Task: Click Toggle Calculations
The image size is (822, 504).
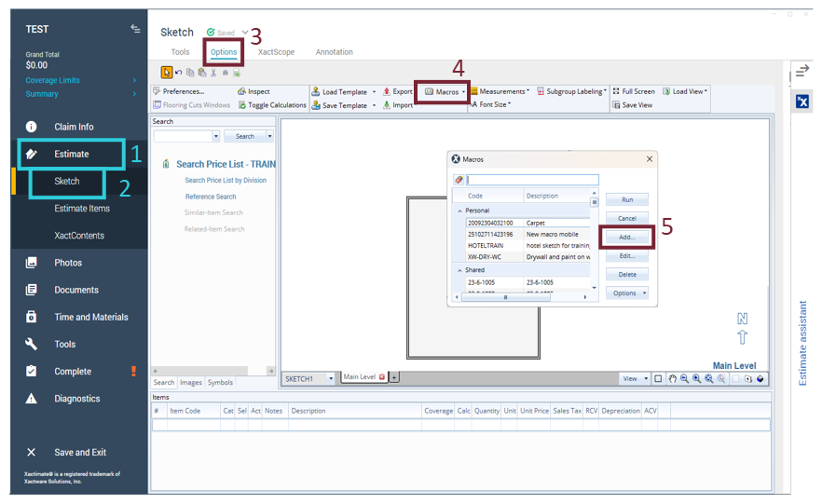Action: pyautogui.click(x=272, y=104)
